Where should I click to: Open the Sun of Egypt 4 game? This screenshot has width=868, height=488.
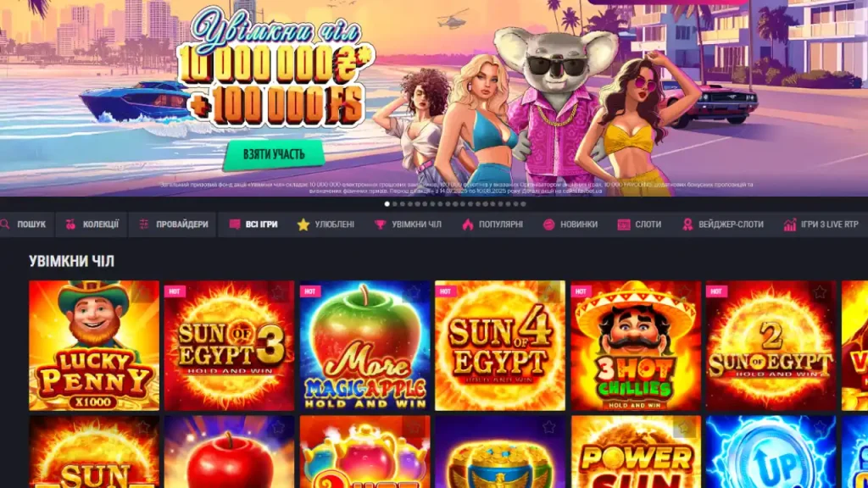click(x=500, y=346)
